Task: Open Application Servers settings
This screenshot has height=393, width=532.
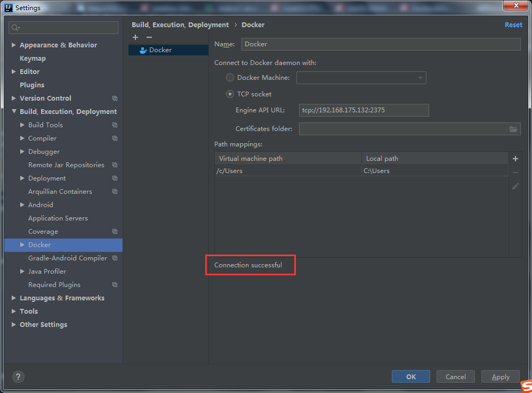Action: click(x=58, y=218)
